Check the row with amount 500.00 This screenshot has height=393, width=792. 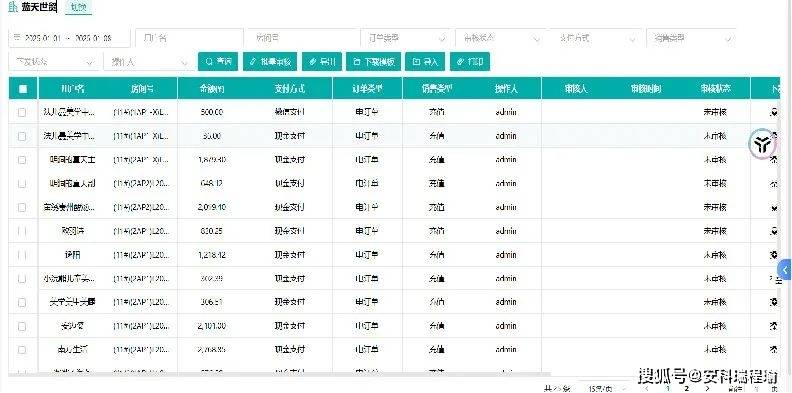pos(22,113)
